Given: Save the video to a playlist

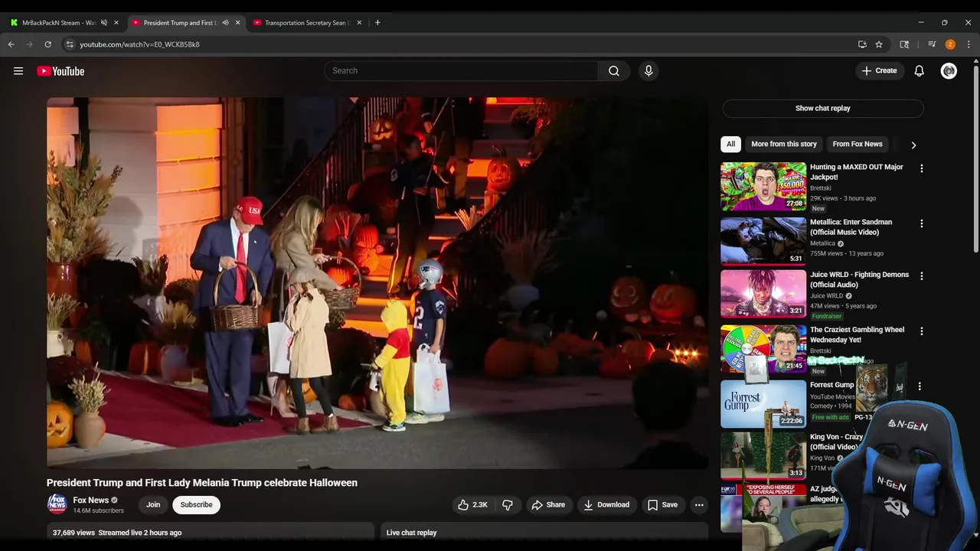Looking at the screenshot, I should (663, 504).
